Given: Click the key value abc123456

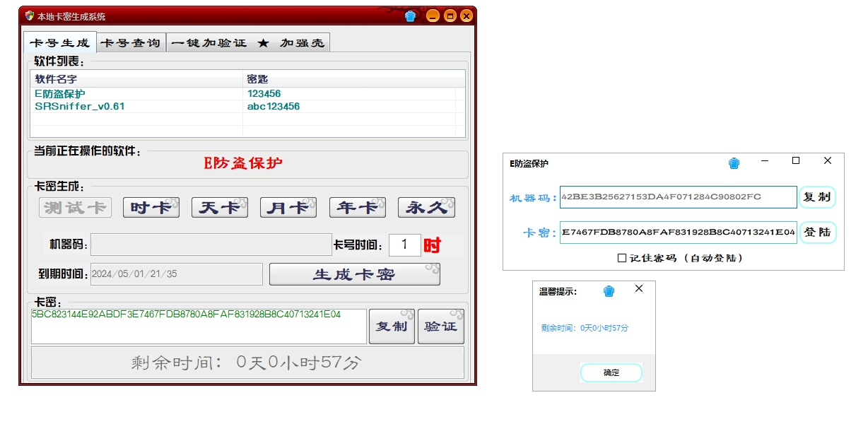Looking at the screenshot, I should point(273,107).
